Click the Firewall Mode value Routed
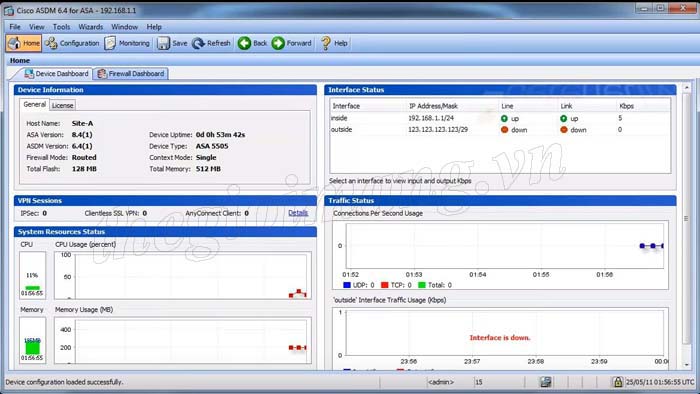The height and width of the screenshot is (394, 700). (84, 158)
